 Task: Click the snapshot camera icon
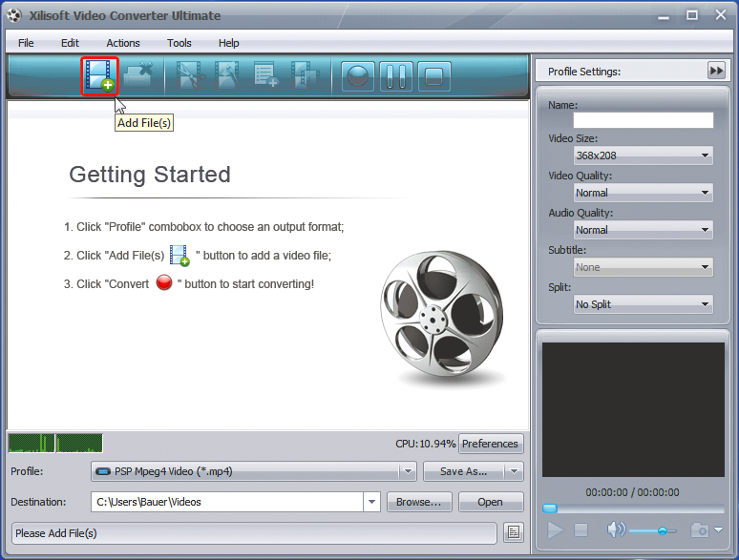[x=701, y=529]
